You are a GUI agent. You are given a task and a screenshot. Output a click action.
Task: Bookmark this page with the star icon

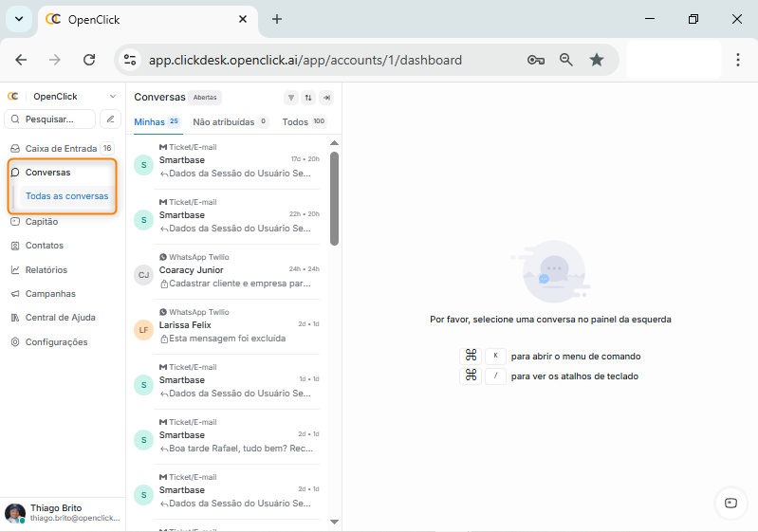597,60
